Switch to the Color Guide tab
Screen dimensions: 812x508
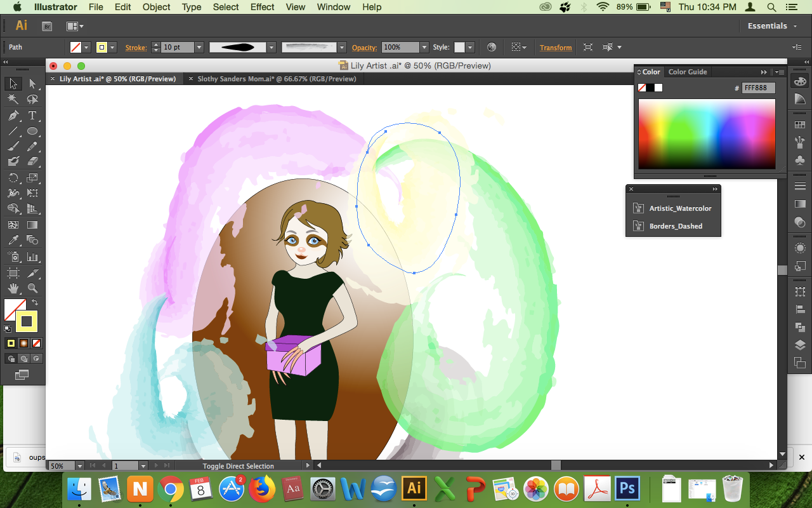pyautogui.click(x=688, y=72)
